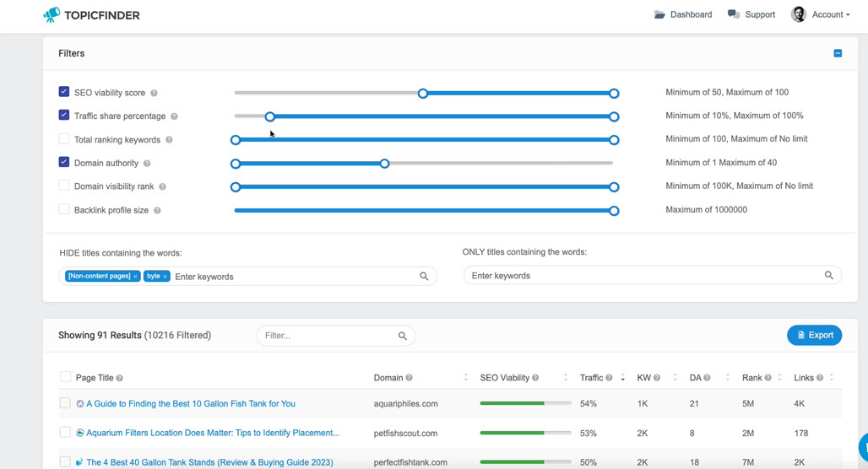Image resolution: width=868 pixels, height=469 pixels.
Task: Go to the Dashboard
Action: [683, 14]
